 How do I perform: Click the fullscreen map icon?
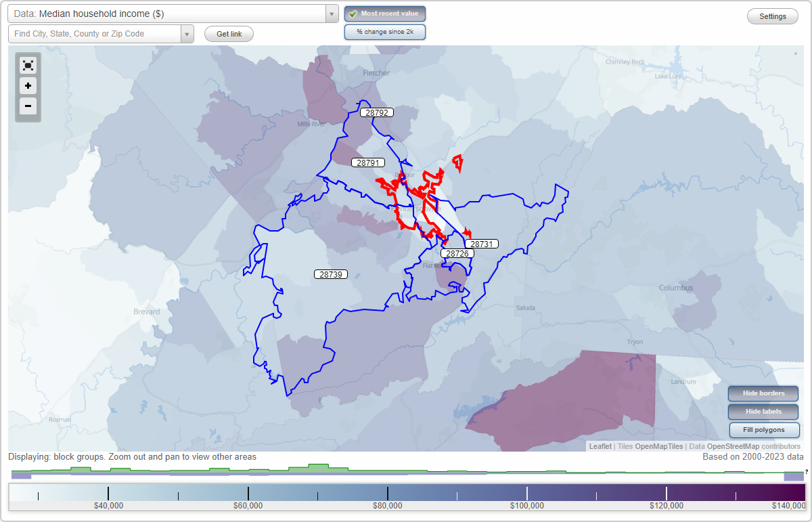(28, 65)
